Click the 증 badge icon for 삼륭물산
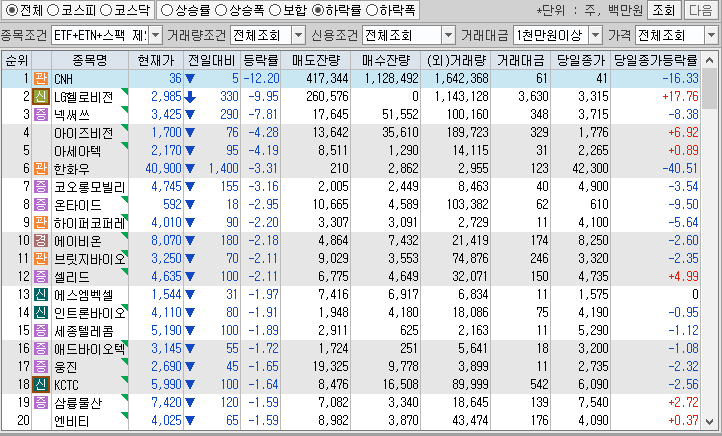This screenshot has height=436, width=722. click(x=41, y=402)
